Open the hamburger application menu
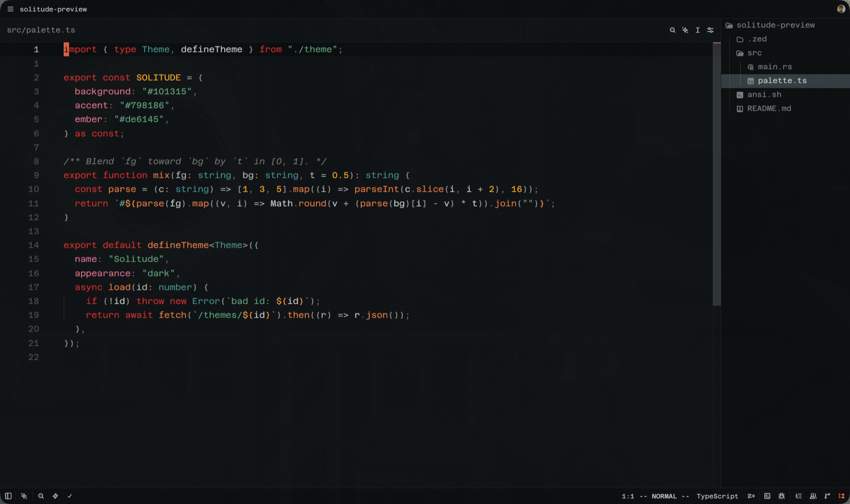This screenshot has width=850, height=504. pyautogui.click(x=10, y=9)
